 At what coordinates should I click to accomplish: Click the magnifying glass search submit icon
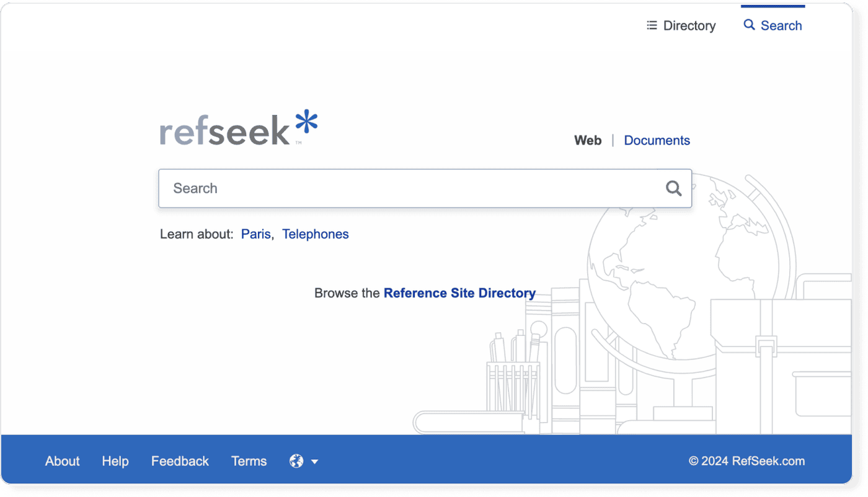pyautogui.click(x=673, y=188)
